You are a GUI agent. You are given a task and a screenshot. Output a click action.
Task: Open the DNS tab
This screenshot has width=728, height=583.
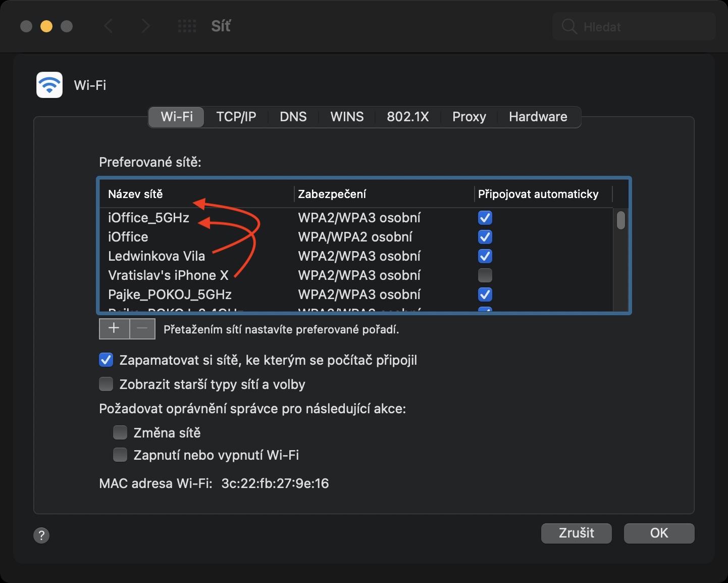pos(293,117)
